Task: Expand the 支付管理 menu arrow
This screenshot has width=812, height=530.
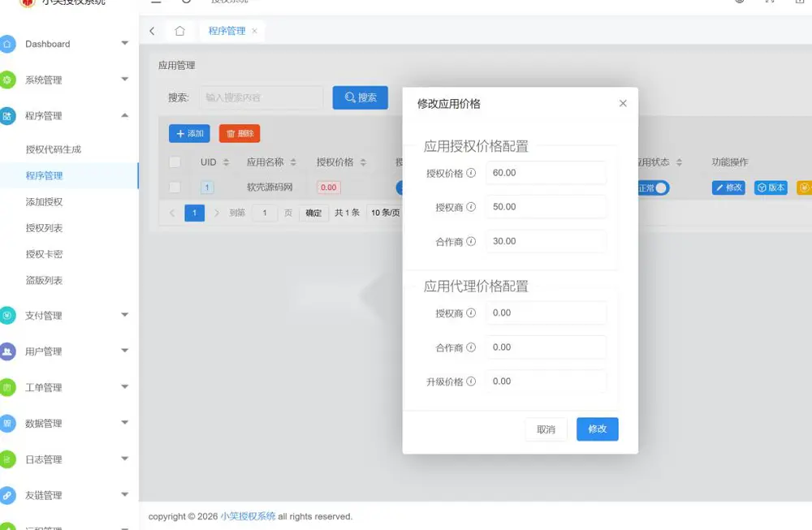Action: click(125, 315)
